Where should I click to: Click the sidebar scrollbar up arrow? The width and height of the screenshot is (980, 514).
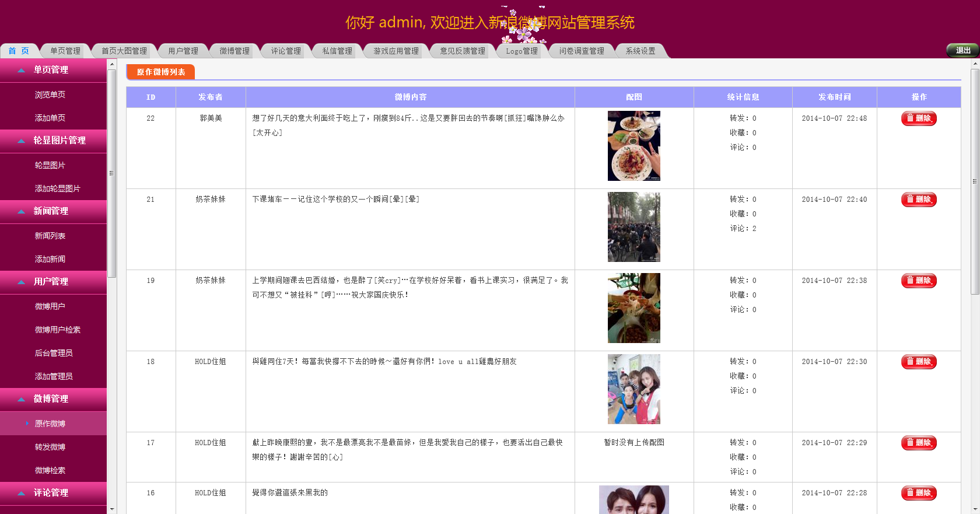pos(112,64)
